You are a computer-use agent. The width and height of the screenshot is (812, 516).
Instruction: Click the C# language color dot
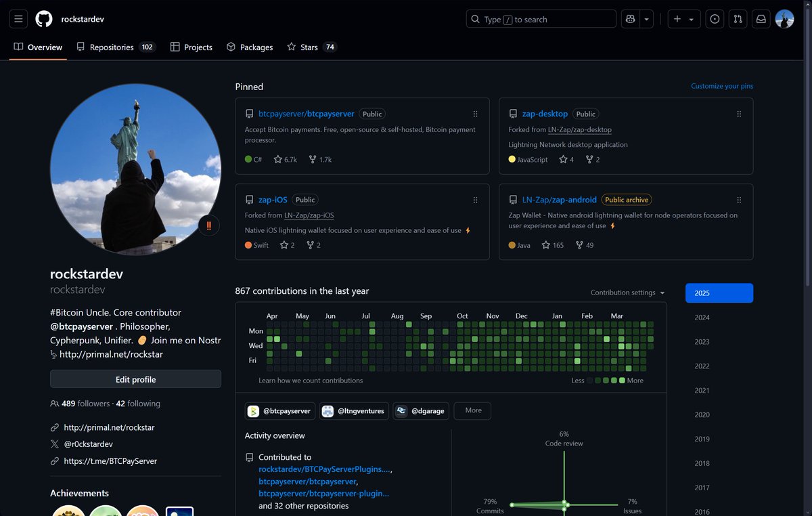(248, 159)
